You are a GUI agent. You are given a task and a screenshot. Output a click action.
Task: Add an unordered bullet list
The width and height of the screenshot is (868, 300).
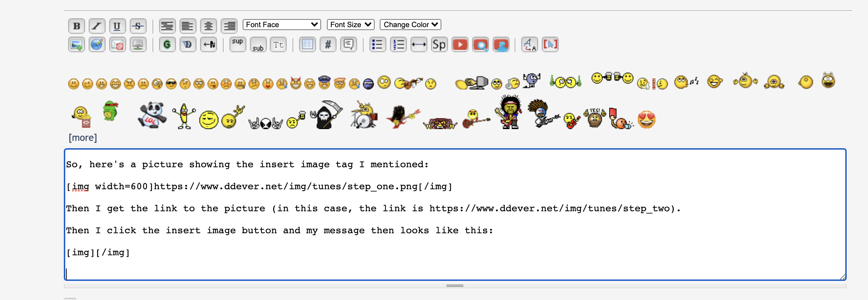tap(378, 45)
